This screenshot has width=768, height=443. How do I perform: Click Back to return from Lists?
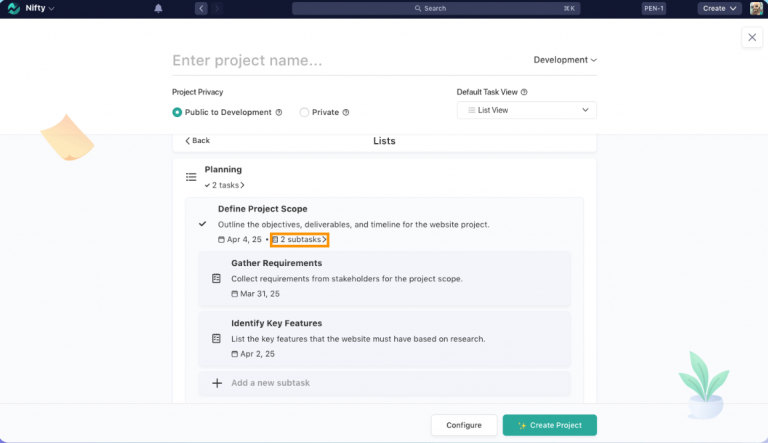point(197,141)
